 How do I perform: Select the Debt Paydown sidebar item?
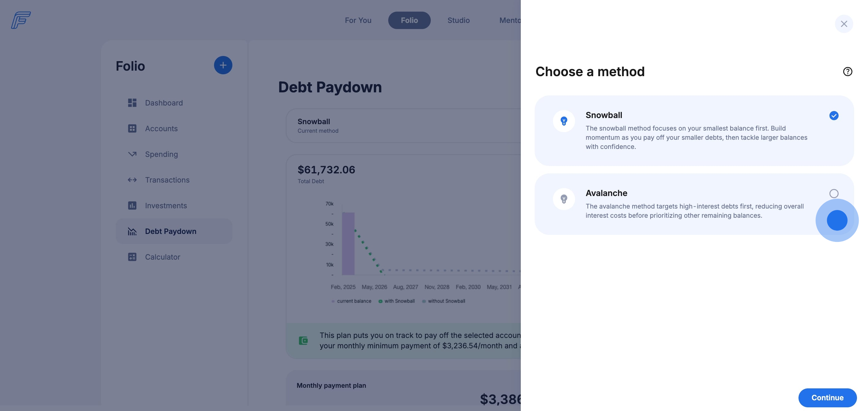[x=171, y=231]
